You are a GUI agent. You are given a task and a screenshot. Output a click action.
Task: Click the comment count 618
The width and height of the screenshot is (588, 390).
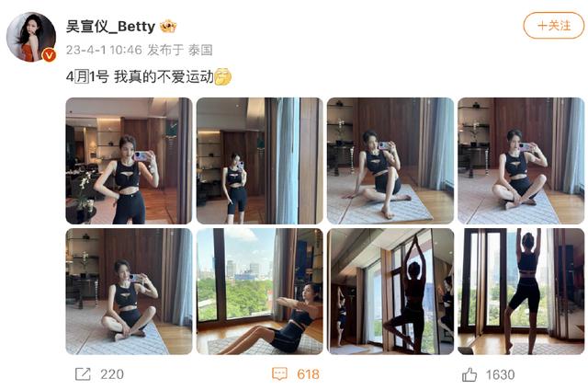pos(308,374)
